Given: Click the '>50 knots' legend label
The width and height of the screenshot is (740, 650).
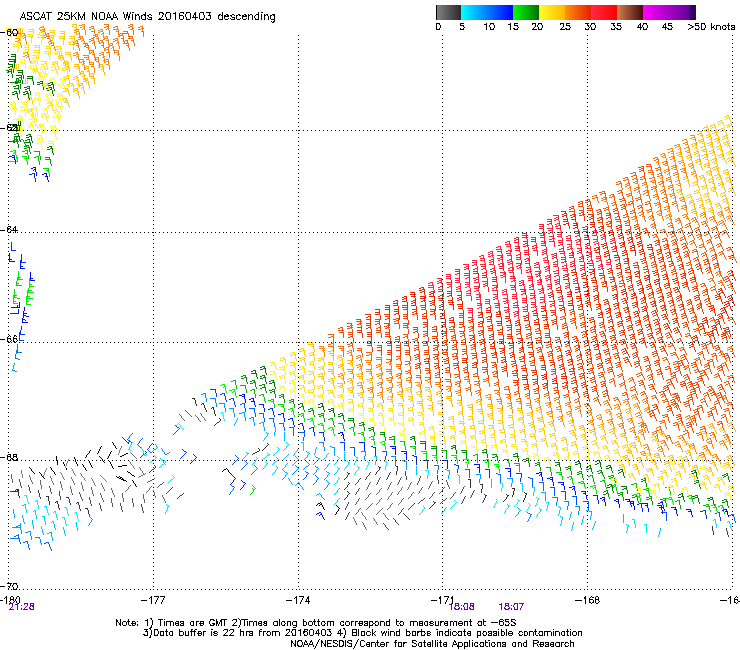Looking at the screenshot, I should tap(711, 27).
